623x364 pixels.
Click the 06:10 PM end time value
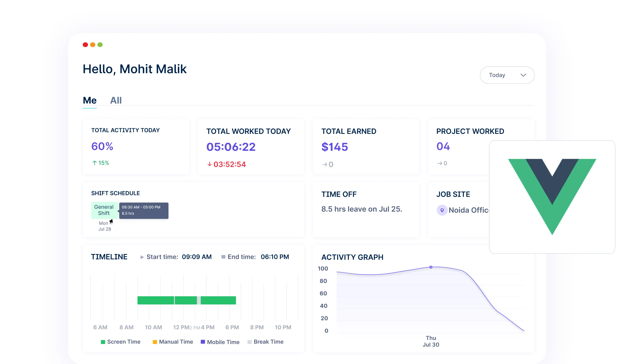click(x=275, y=257)
